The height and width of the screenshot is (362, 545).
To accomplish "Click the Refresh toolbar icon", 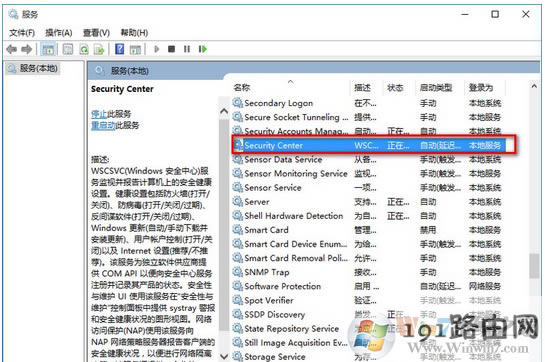I will (x=84, y=49).
